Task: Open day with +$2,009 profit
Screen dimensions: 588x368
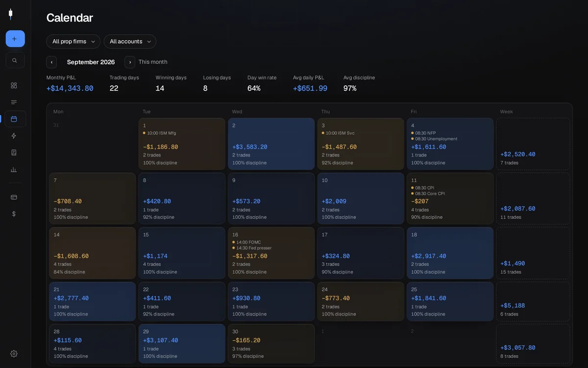Action: (361, 198)
